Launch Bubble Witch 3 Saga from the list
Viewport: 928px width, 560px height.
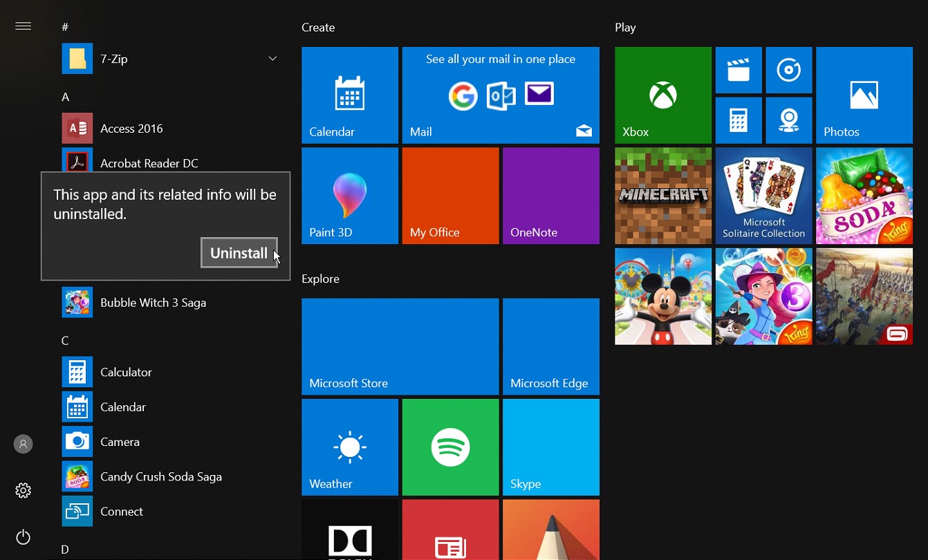pyautogui.click(x=171, y=303)
